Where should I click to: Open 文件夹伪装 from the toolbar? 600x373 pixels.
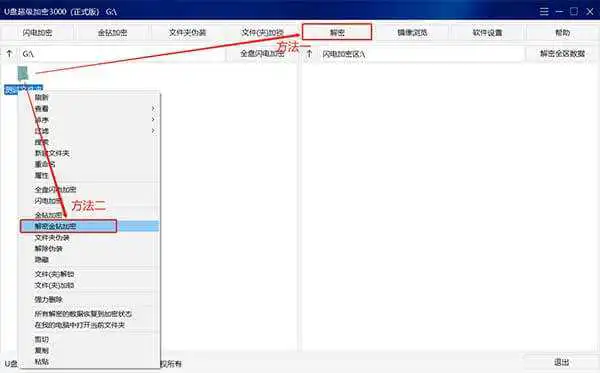187,33
